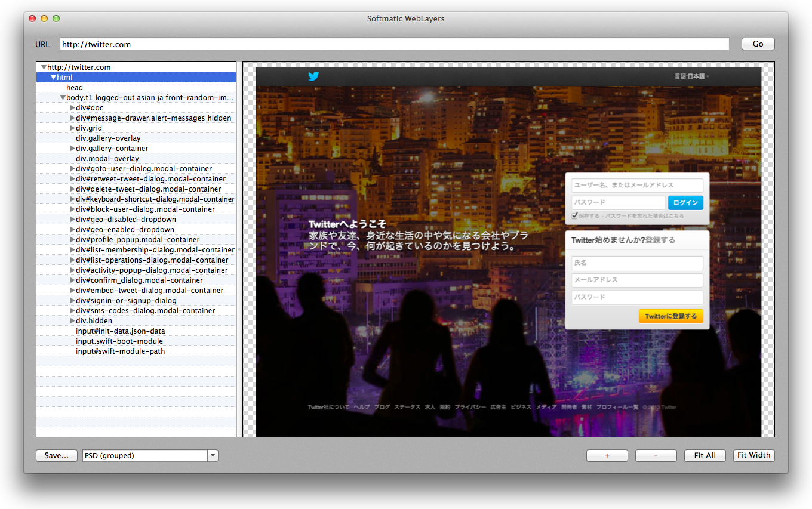Click the 開発者 footer link
The width and height of the screenshot is (812, 509).
click(569, 408)
